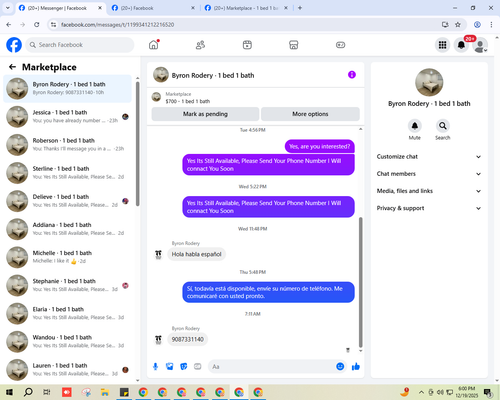Screen dimensions: 500x400
Task: Click the chat list vertical scrollbar
Action: (x=138, y=143)
